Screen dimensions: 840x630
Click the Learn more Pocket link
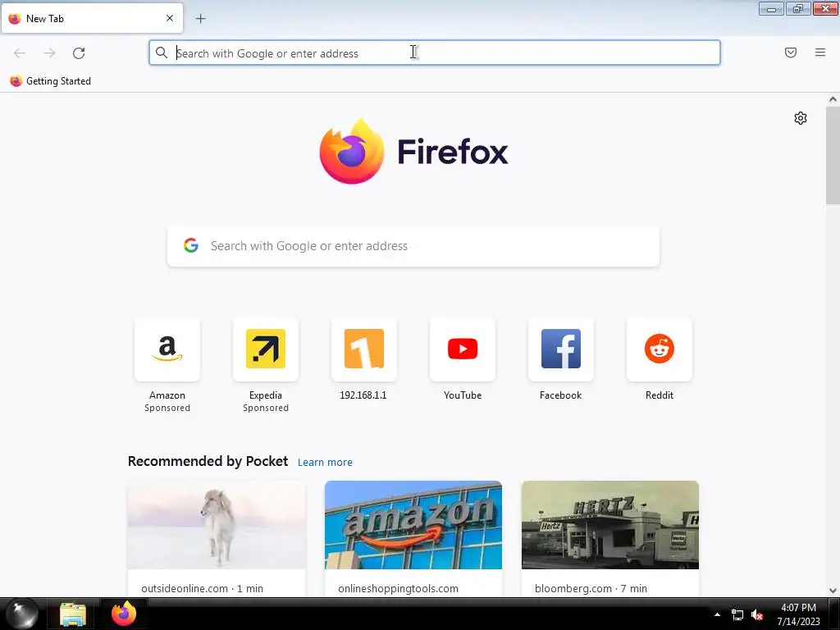tap(325, 463)
